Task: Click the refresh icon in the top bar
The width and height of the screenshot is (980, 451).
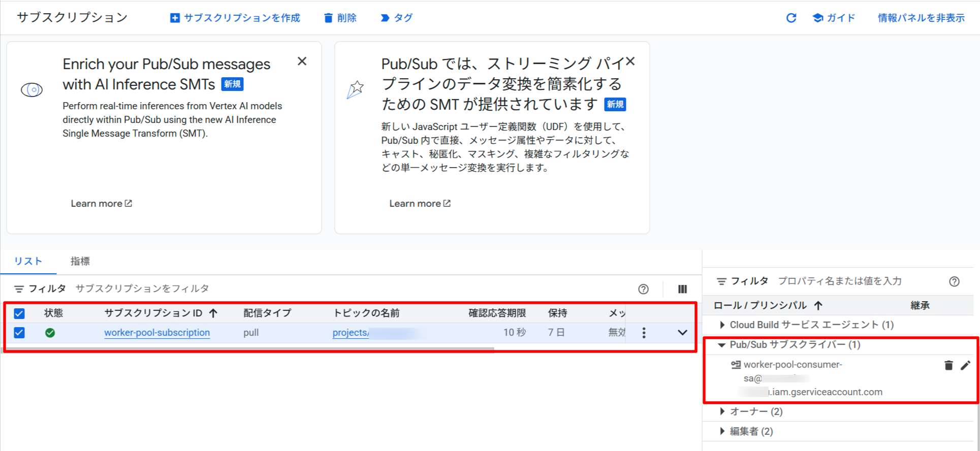Action: point(791,18)
